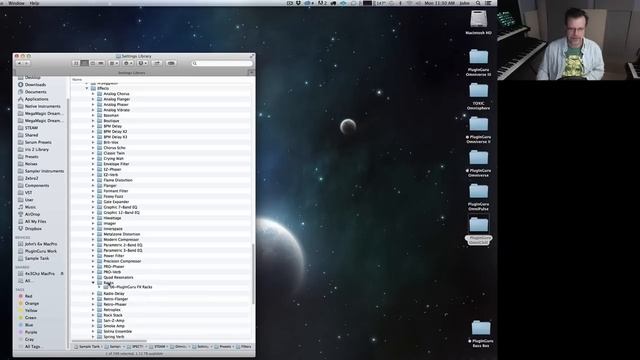The image size is (640, 360).
Task: Filter by the Purple tag
Action: click(x=28, y=332)
